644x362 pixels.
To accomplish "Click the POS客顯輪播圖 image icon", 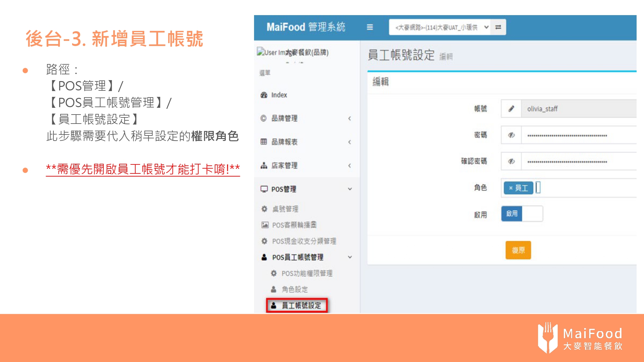I will 265,225.
